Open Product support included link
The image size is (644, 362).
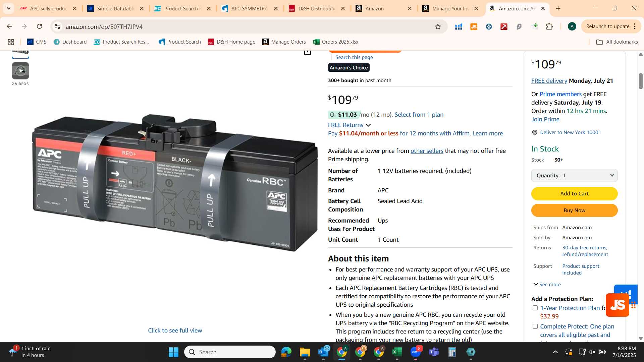[x=581, y=269]
